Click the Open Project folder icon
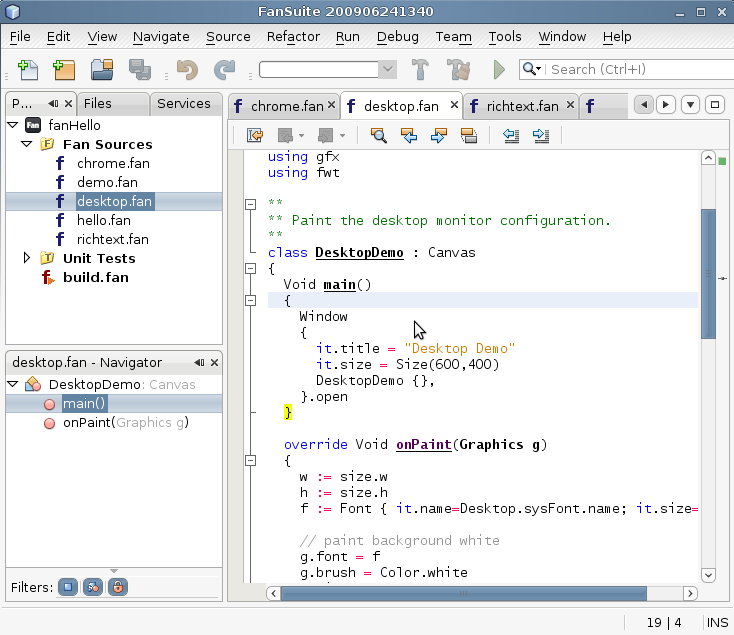 (x=102, y=70)
